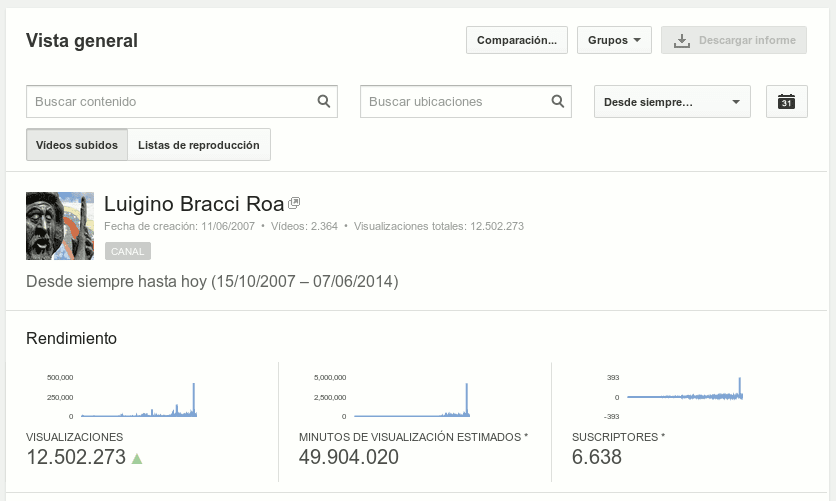Click Visualizaciones totales: 12.502.273 text

click(x=439, y=226)
